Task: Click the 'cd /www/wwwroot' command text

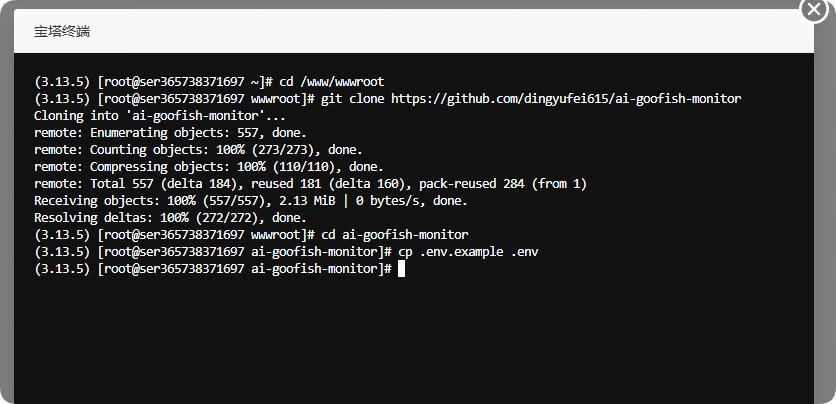Action: pos(332,82)
